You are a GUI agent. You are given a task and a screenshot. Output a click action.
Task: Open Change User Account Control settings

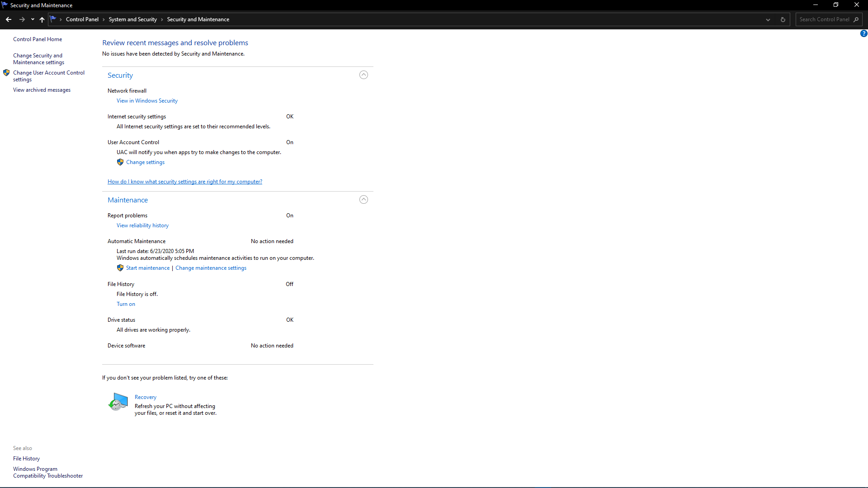[49, 76]
